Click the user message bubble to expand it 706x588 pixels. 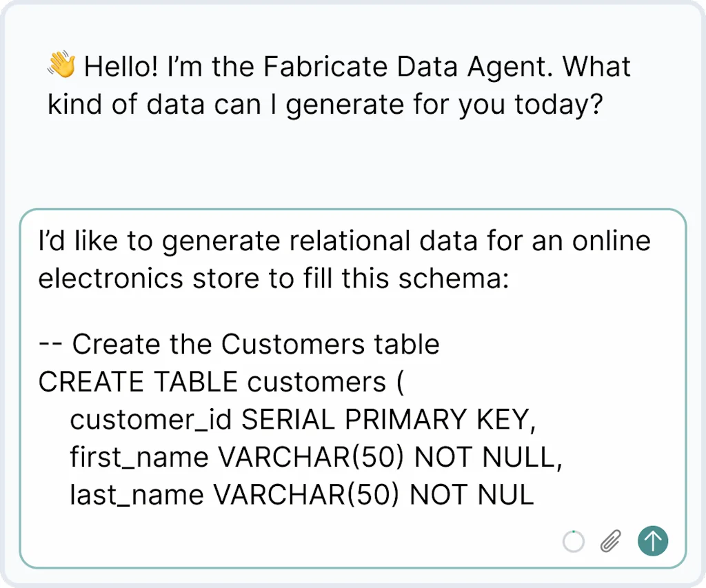(x=345, y=379)
